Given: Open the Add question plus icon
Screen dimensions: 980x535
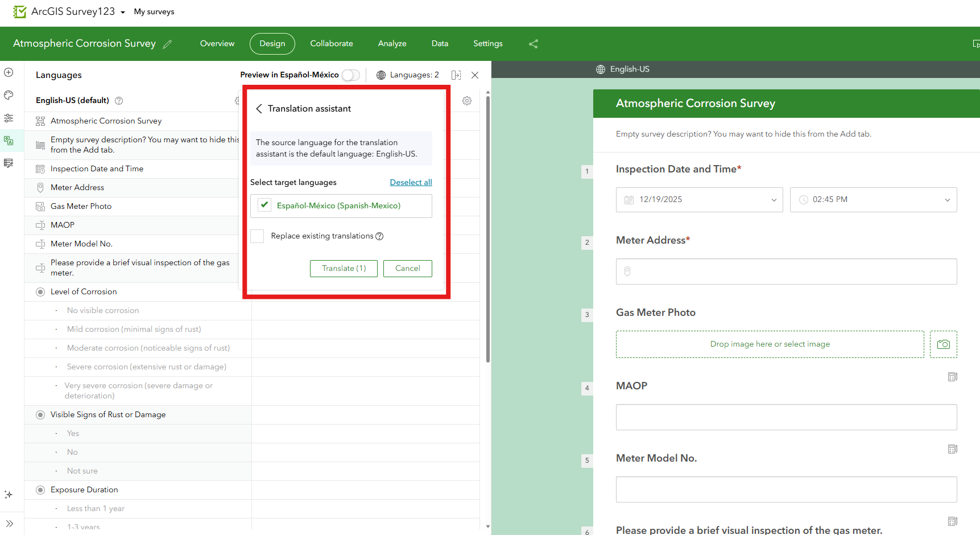Looking at the screenshot, I should [9, 72].
